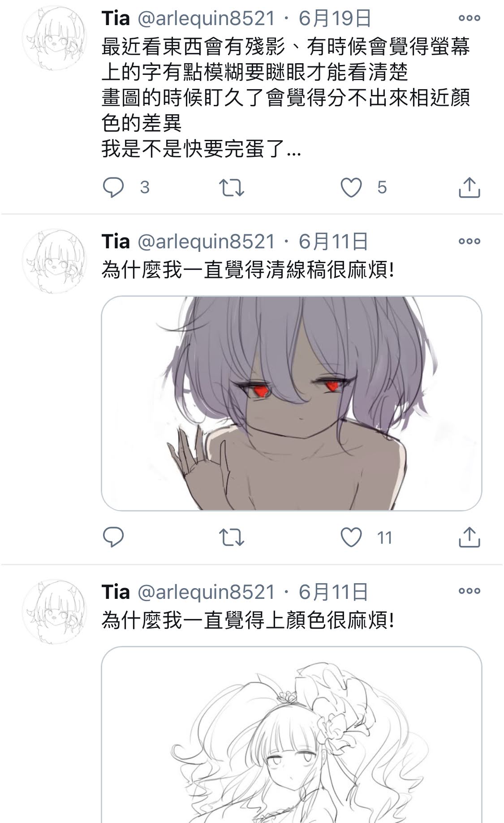
Task: Reply to the June 19 tweet
Action: click(113, 187)
